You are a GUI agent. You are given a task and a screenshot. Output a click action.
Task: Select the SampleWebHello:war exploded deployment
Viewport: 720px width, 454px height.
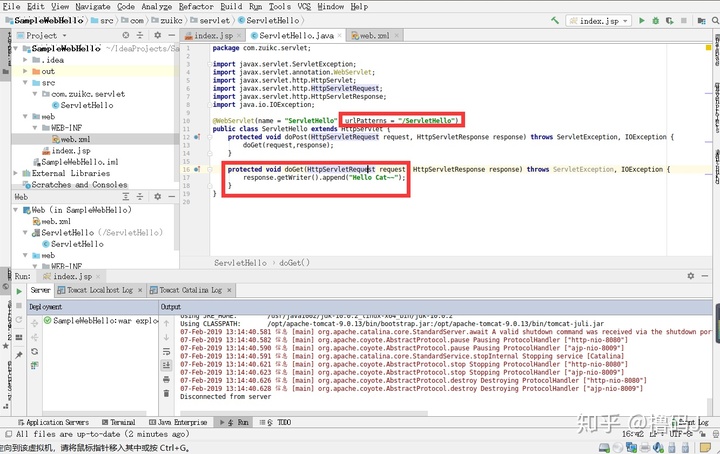(x=101, y=320)
